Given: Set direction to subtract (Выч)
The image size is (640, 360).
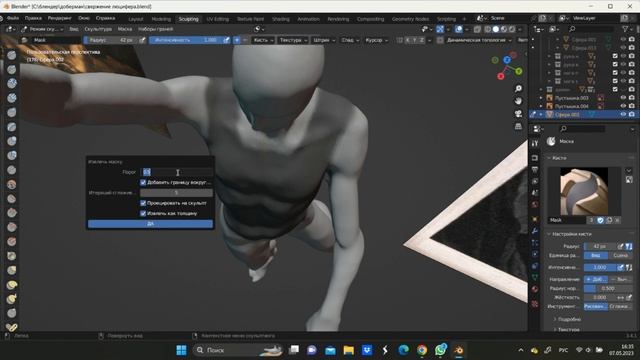Looking at the screenshot, I should tap(620, 279).
